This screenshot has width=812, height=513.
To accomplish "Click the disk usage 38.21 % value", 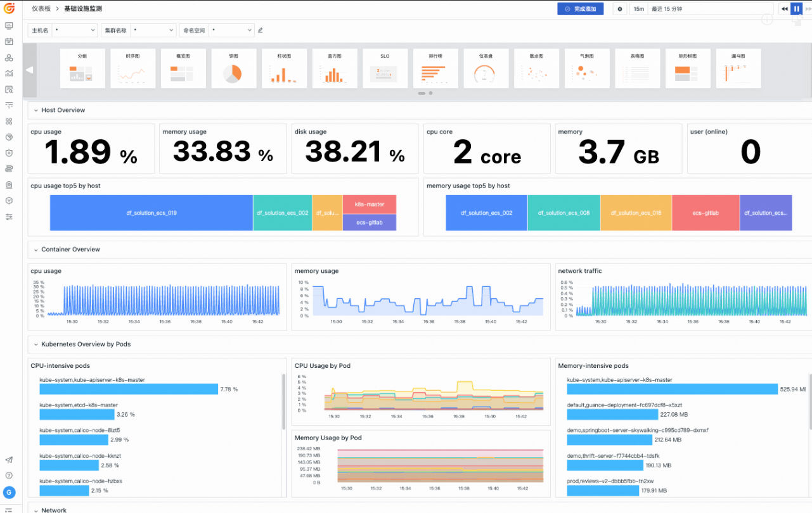I will (355, 152).
